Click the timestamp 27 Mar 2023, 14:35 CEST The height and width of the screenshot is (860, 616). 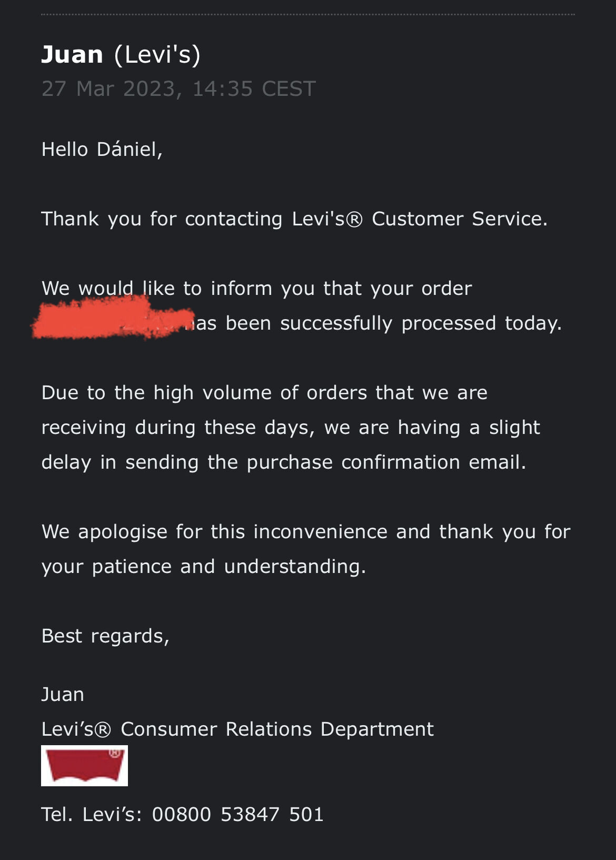178,88
